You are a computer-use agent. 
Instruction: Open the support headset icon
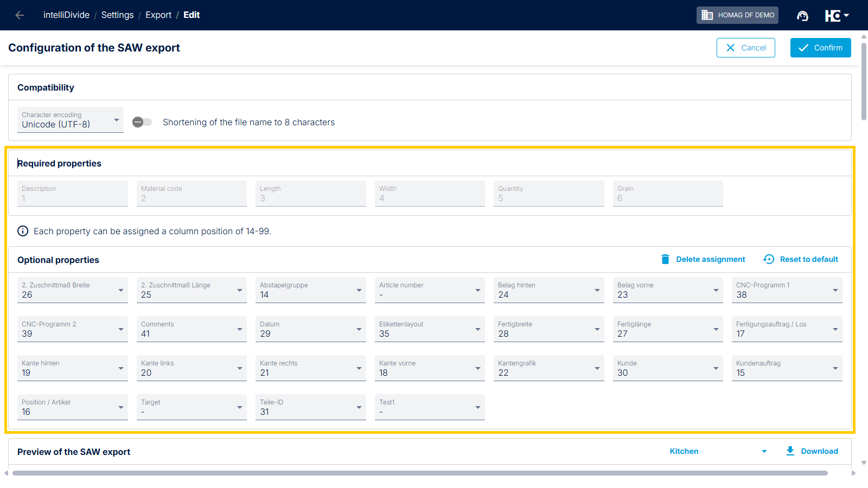point(802,16)
